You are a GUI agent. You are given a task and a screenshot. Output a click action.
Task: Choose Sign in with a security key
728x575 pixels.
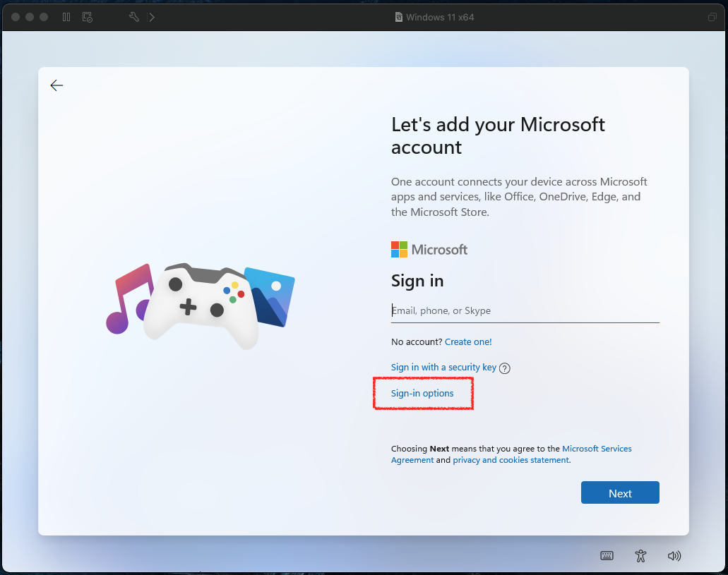443,368
